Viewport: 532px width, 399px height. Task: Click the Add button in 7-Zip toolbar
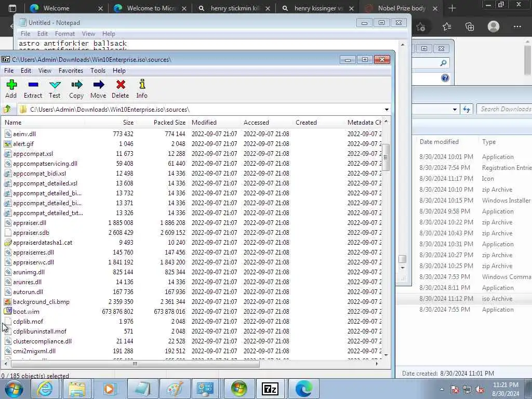click(x=11, y=89)
